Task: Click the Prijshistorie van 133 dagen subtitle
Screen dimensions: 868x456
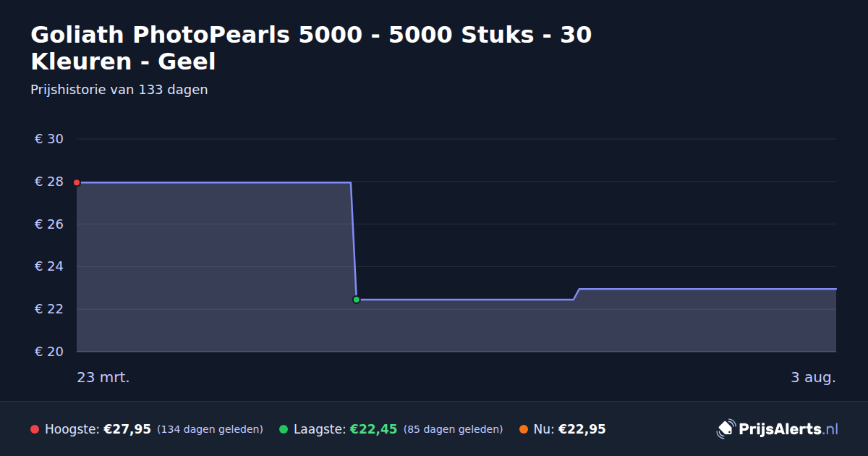Action: click(119, 90)
